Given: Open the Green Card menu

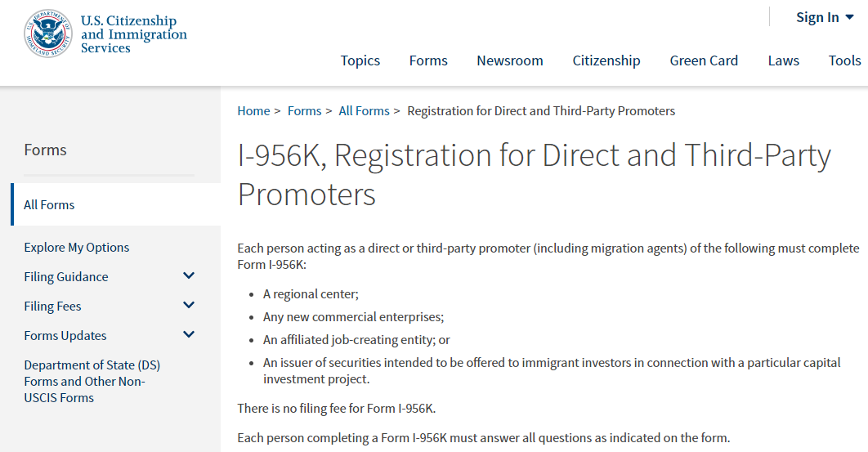Looking at the screenshot, I should (705, 60).
